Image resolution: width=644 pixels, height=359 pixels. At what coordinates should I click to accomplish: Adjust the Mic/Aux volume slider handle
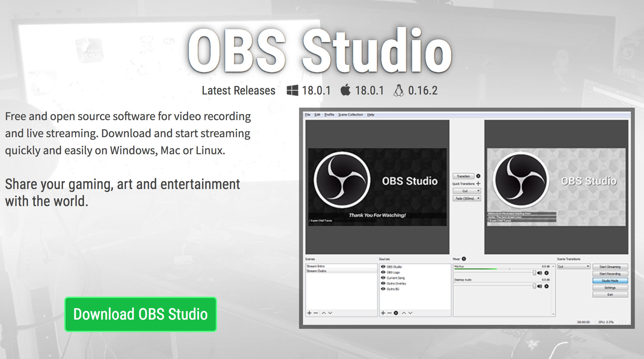click(x=534, y=273)
